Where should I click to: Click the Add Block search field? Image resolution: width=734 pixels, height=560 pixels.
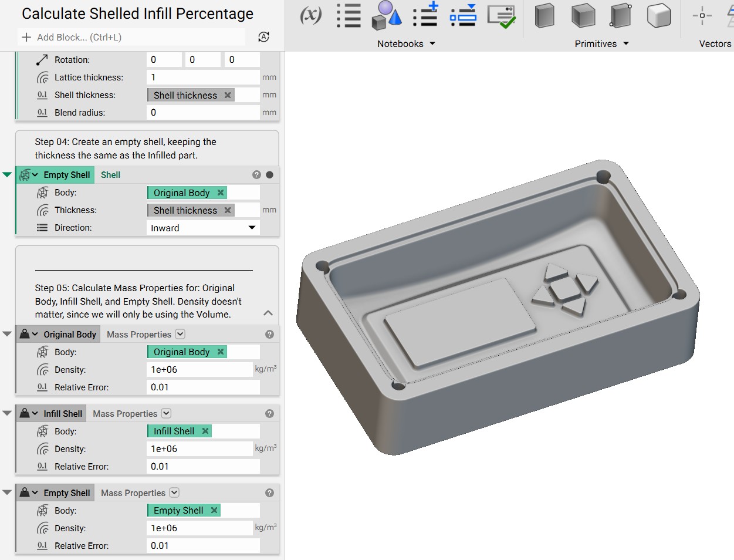(131, 37)
